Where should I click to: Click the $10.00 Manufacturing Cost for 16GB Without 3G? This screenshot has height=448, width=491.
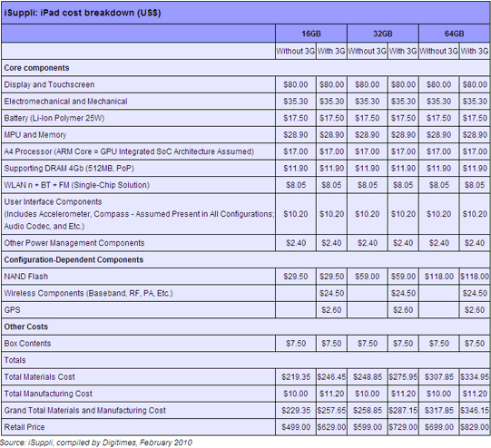pos(296,394)
